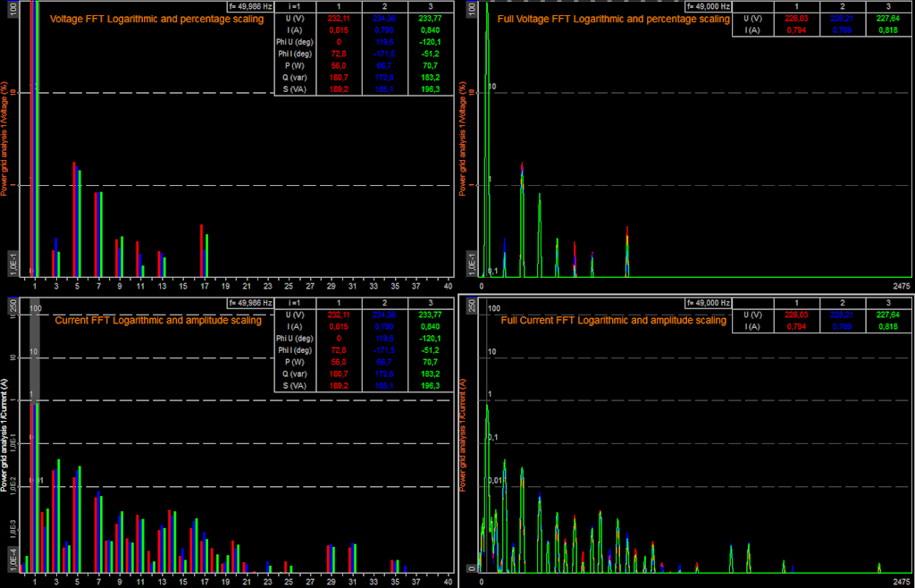The height and width of the screenshot is (588, 915).
Task: Click the 'Full Current FFT Logarithmic and amplitude scaling' title
Action: point(613,320)
